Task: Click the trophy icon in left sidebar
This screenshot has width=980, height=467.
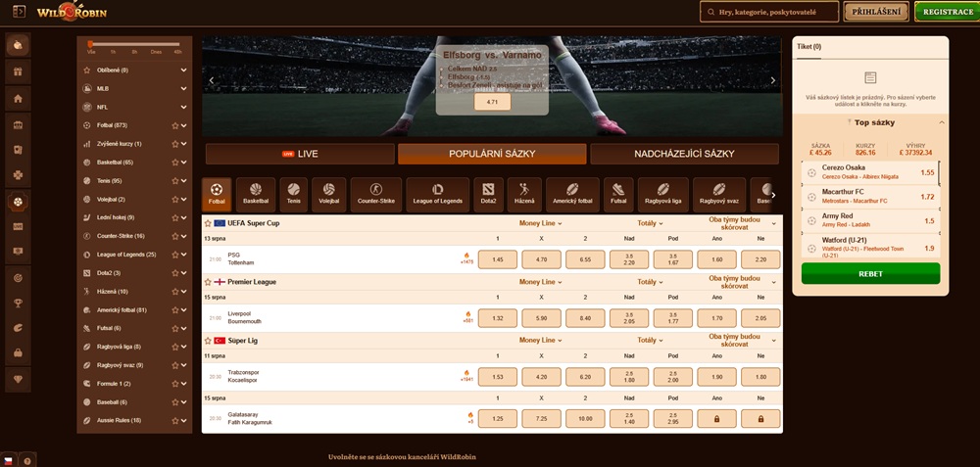Action: click(18, 303)
